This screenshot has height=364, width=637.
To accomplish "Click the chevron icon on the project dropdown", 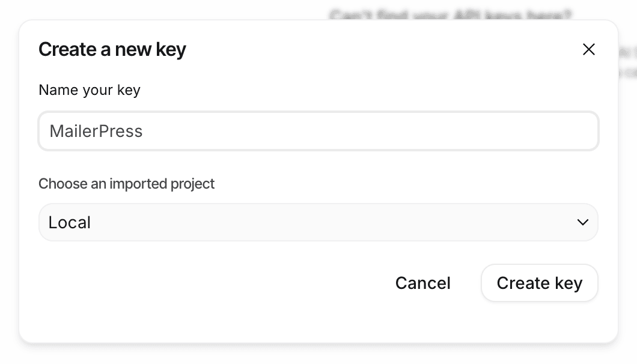I will click(582, 222).
